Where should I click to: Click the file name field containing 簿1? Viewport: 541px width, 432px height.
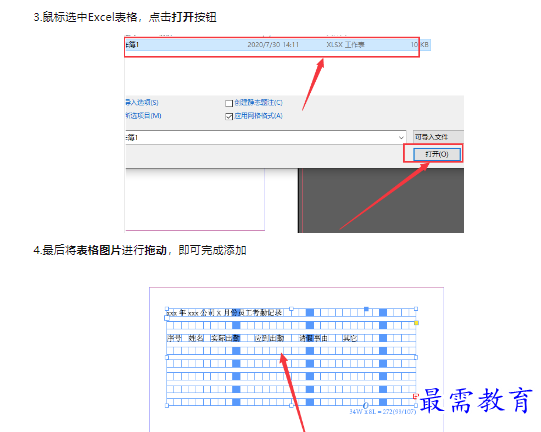pos(265,137)
